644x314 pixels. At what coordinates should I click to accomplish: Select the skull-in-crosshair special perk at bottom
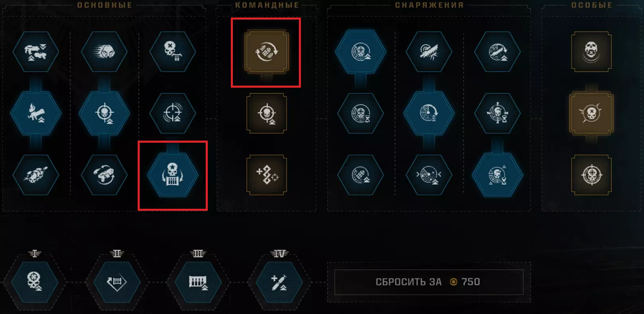click(x=591, y=175)
